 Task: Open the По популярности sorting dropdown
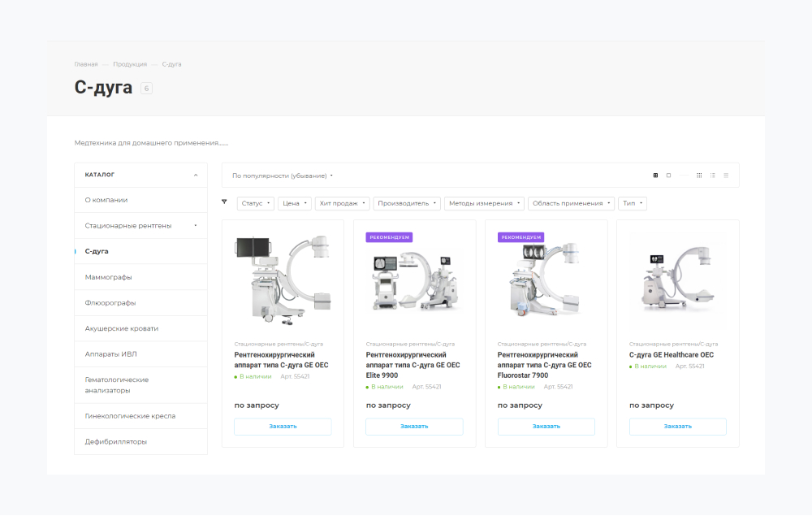point(283,176)
